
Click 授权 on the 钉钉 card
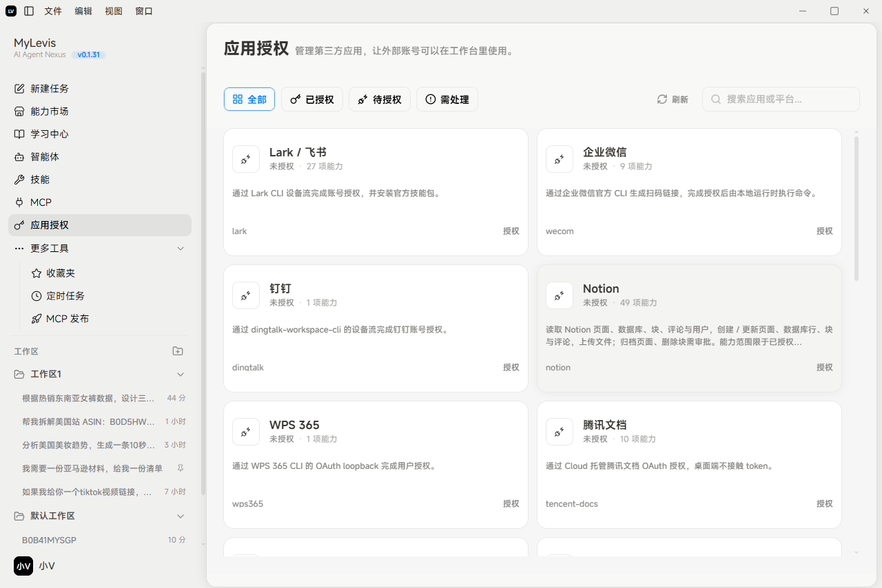point(511,368)
